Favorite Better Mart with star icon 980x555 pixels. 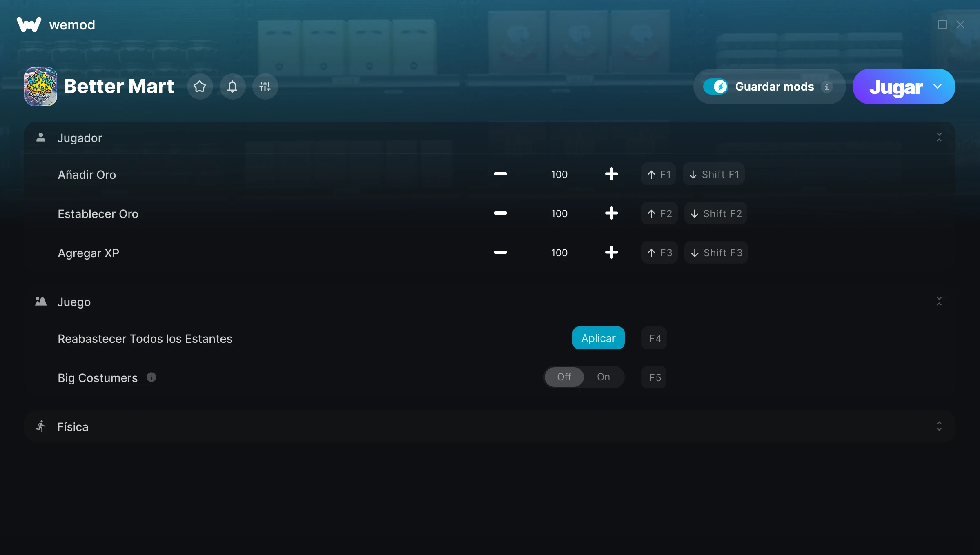pyautogui.click(x=200, y=87)
